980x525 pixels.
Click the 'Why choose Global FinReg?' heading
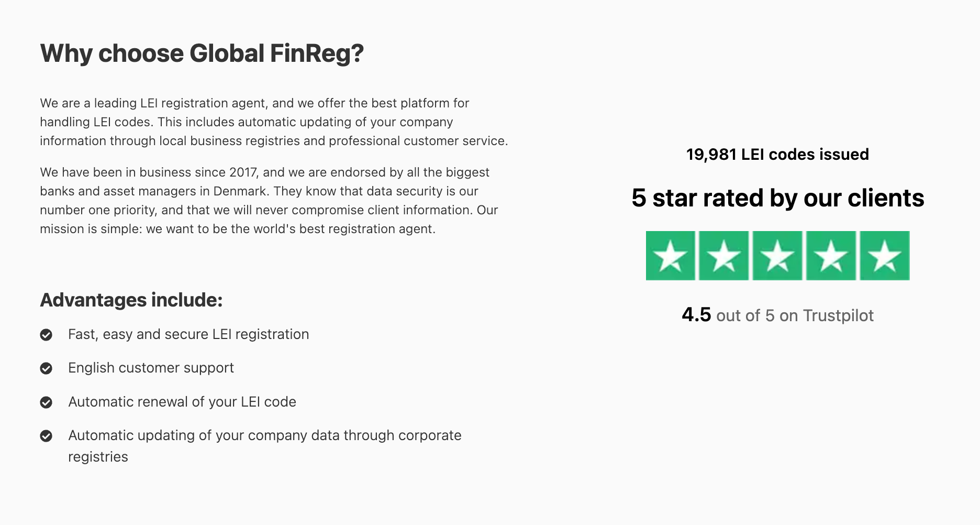(x=202, y=53)
